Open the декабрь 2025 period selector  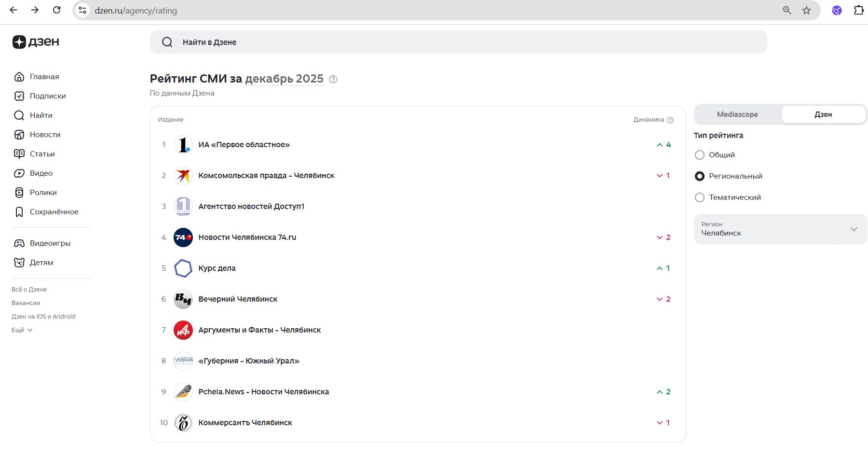pyautogui.click(x=284, y=79)
